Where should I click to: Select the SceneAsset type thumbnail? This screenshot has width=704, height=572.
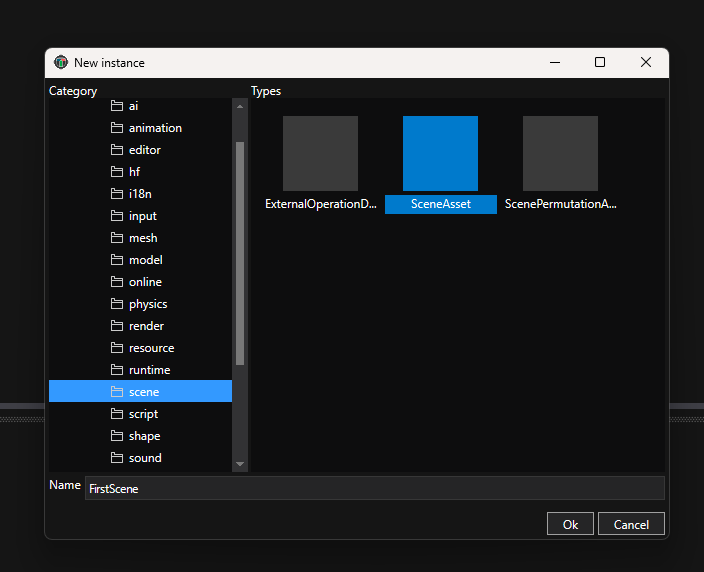(x=440, y=154)
